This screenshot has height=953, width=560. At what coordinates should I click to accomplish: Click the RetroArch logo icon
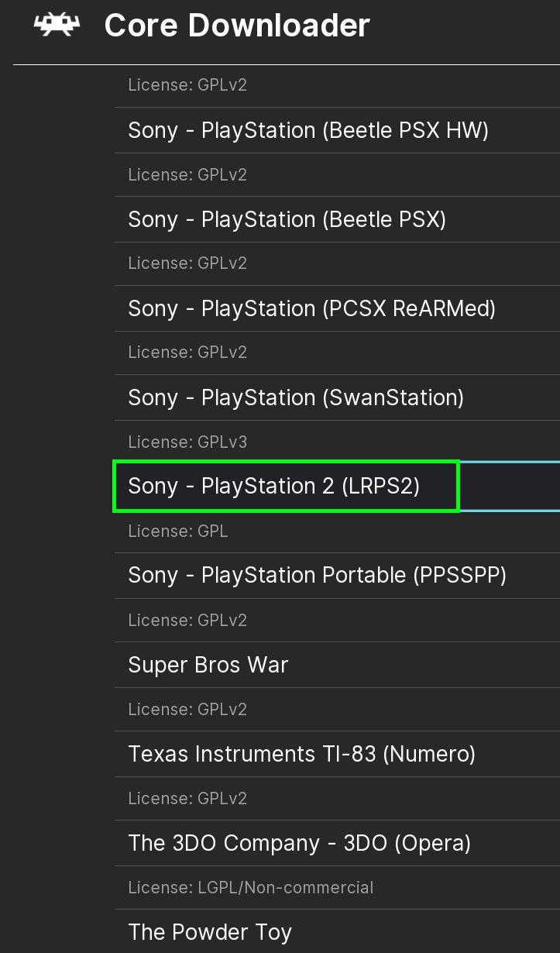(57, 26)
